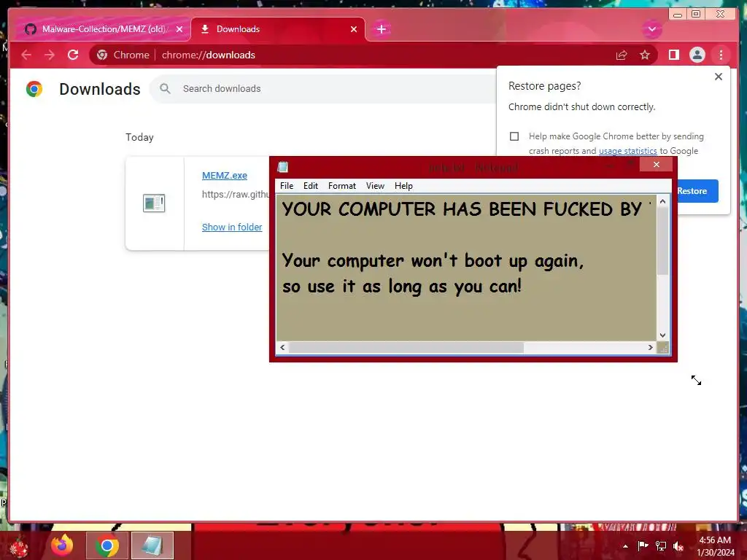Open Chrome three-dot menu
Viewport: 747px width, 560px height.
point(721,55)
